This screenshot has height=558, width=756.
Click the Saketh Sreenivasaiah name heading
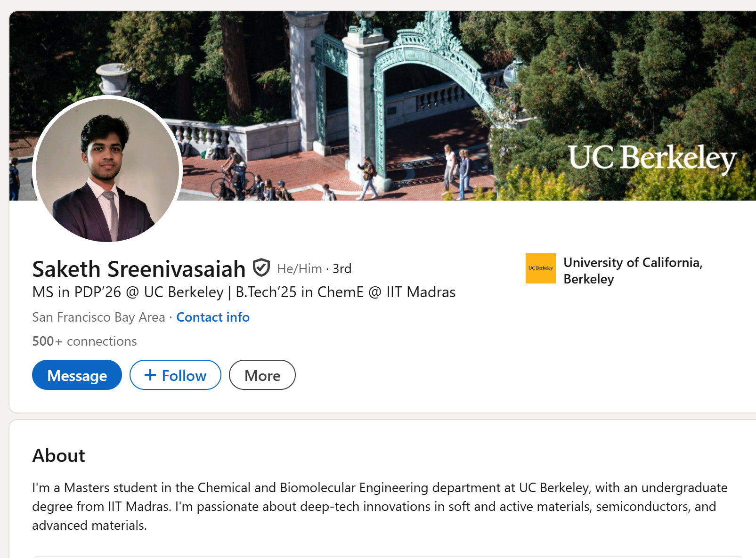tap(139, 269)
